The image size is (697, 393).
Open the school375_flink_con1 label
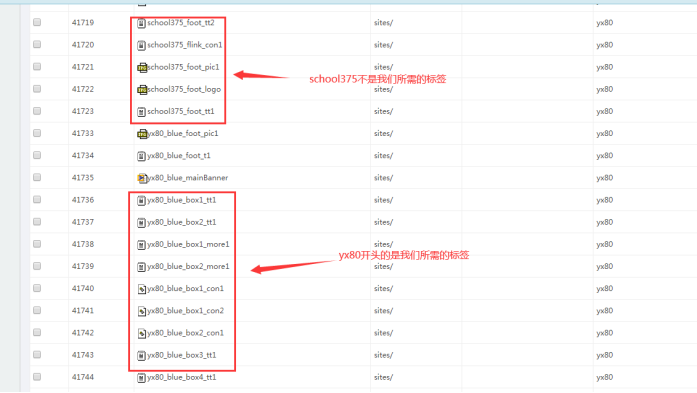[184, 45]
